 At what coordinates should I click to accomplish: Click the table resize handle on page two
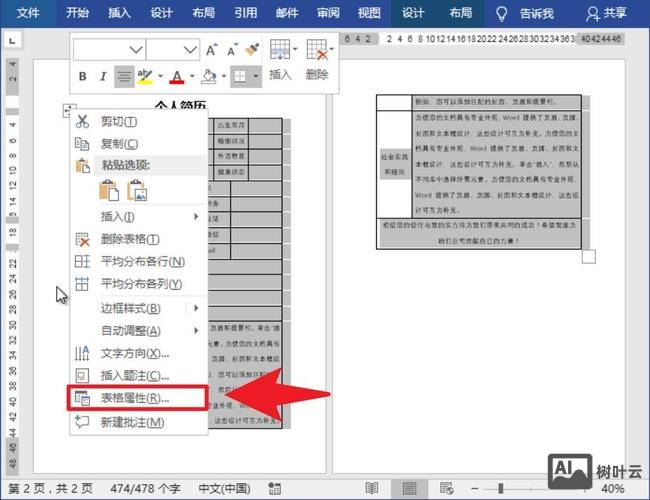(x=589, y=257)
